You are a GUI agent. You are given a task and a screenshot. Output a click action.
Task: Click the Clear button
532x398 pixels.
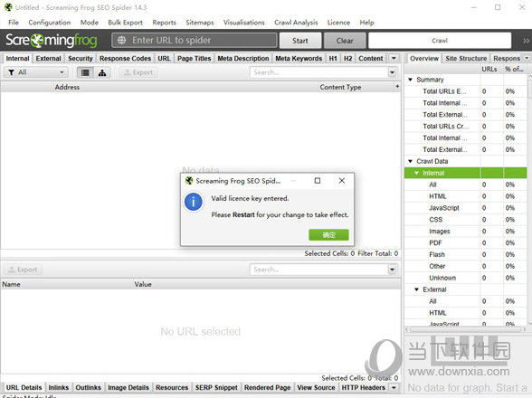pyautogui.click(x=345, y=41)
